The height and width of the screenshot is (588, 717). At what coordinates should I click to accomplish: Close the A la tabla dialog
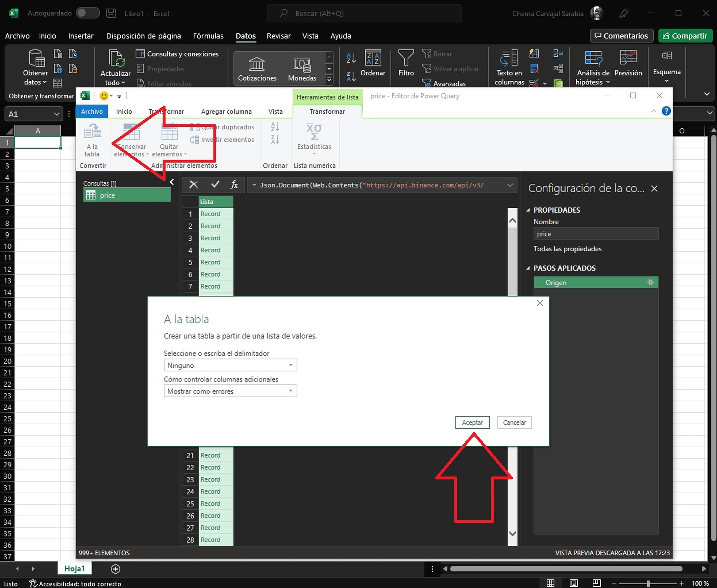point(540,303)
